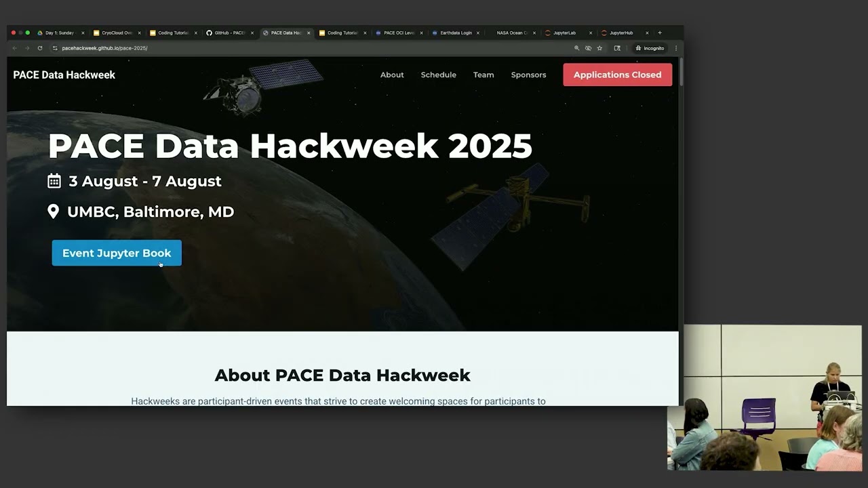Click the browser back arrow
Image resolution: width=868 pixels, height=488 pixels.
coord(15,48)
